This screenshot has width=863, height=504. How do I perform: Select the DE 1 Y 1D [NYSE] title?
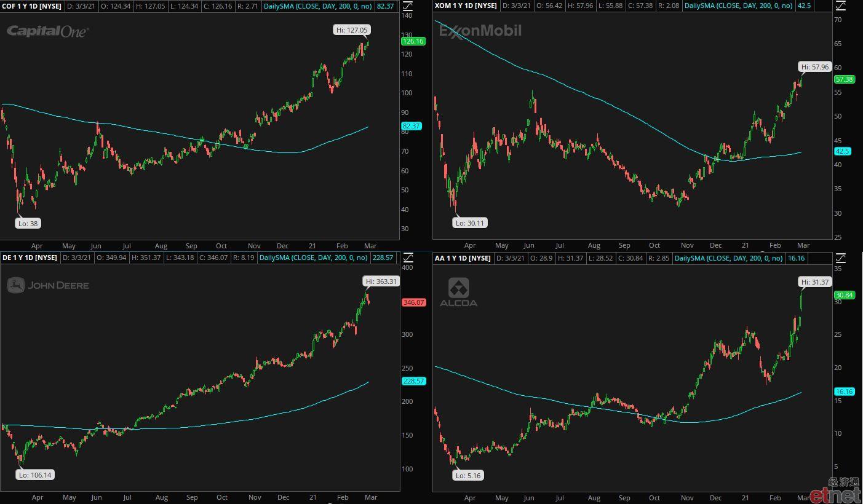pos(30,258)
